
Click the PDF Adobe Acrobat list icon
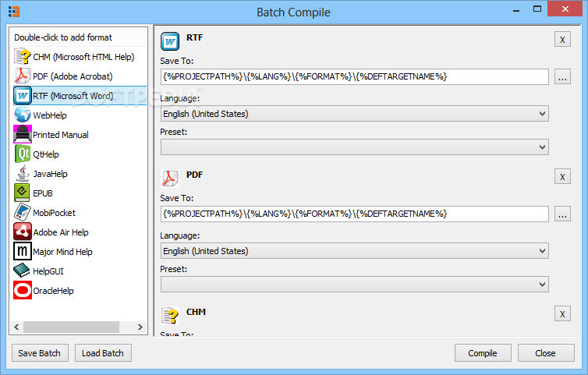pyautogui.click(x=23, y=76)
